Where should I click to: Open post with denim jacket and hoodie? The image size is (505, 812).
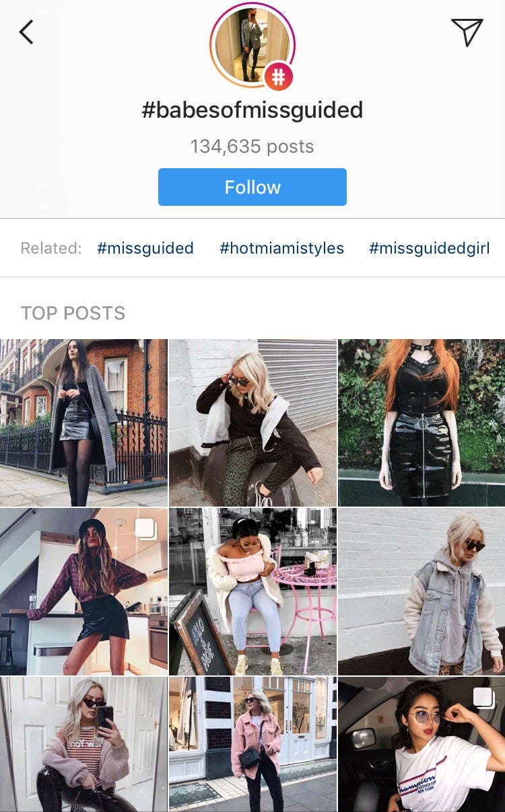coord(422,591)
